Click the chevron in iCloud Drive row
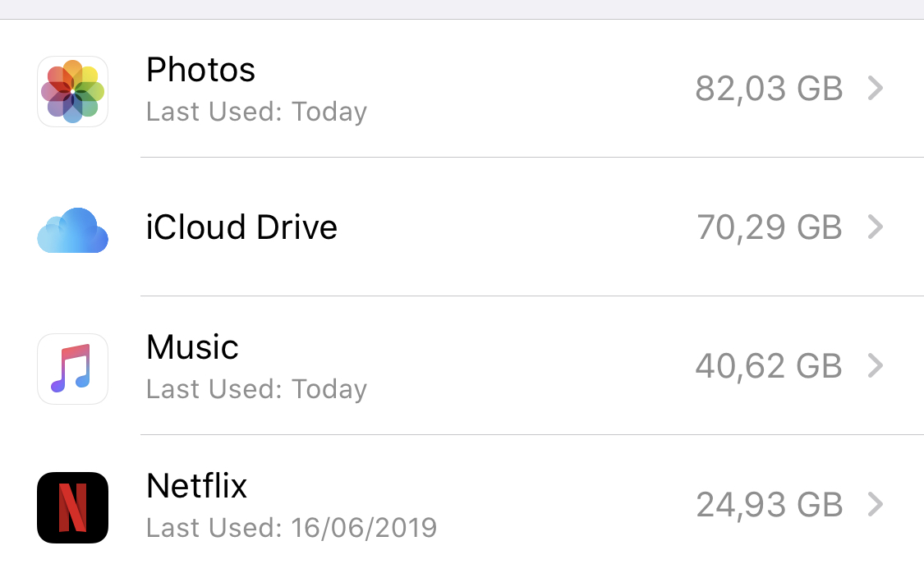Screen dimensions: 924x564 pos(876,227)
